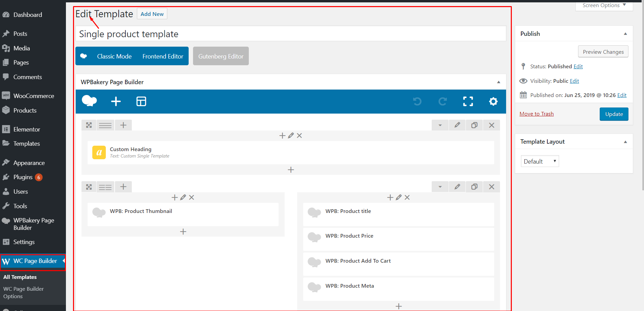The width and height of the screenshot is (644, 311).
Task: Open the Template Layout Default dropdown
Action: 540,161
